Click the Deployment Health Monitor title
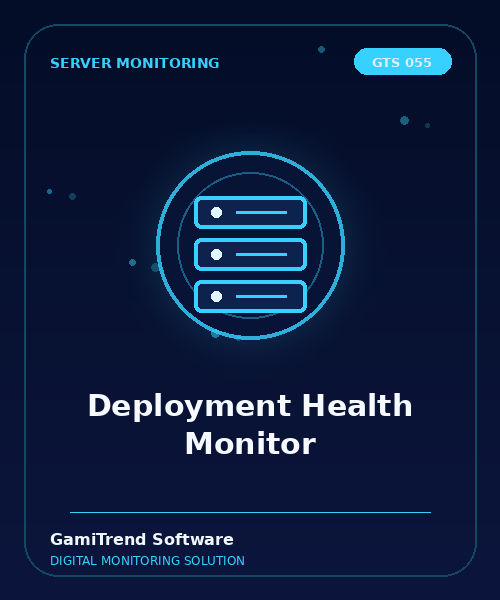The width and height of the screenshot is (500, 600). click(250, 424)
